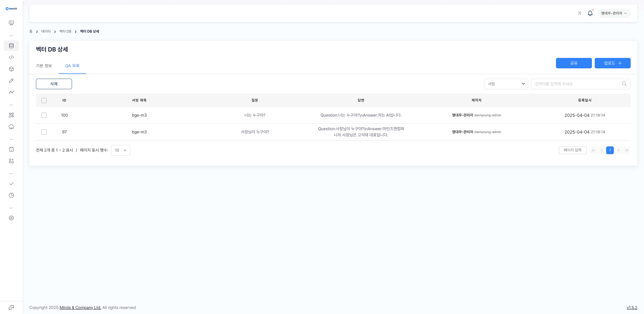644x314 pixels.
Task: Select the QA 목록 tab
Action: click(x=72, y=66)
